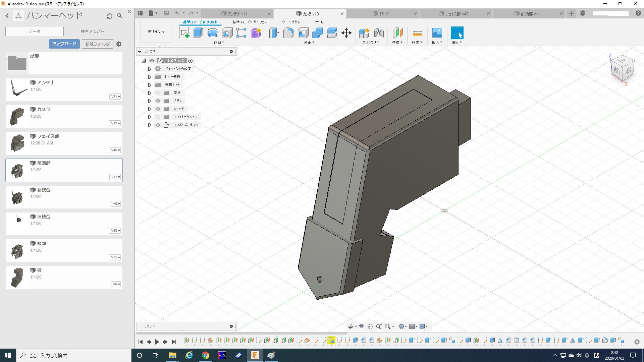The image size is (644, 362).
Task: Click the 新規フォルダ button
Action: click(x=97, y=44)
